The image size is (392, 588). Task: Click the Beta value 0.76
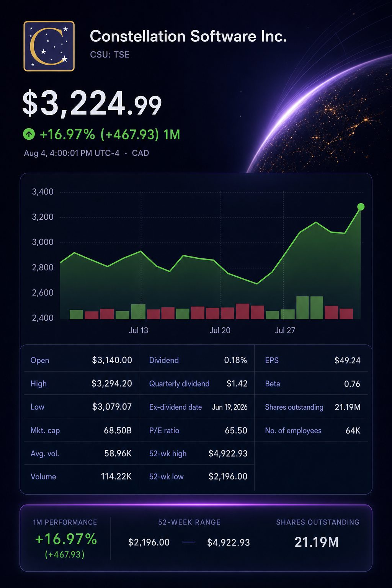click(x=352, y=384)
